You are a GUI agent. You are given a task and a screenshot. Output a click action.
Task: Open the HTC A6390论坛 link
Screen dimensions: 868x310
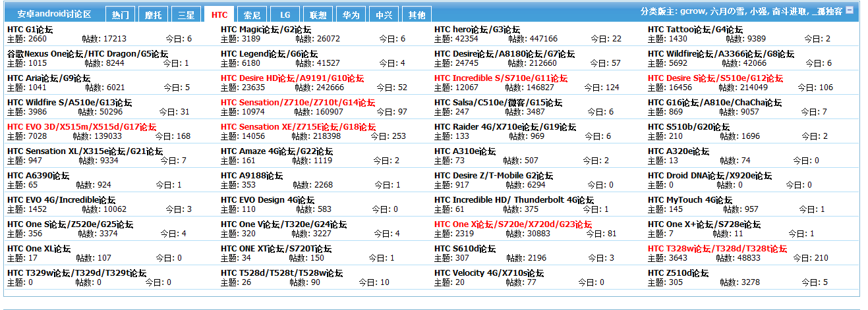[38, 176]
